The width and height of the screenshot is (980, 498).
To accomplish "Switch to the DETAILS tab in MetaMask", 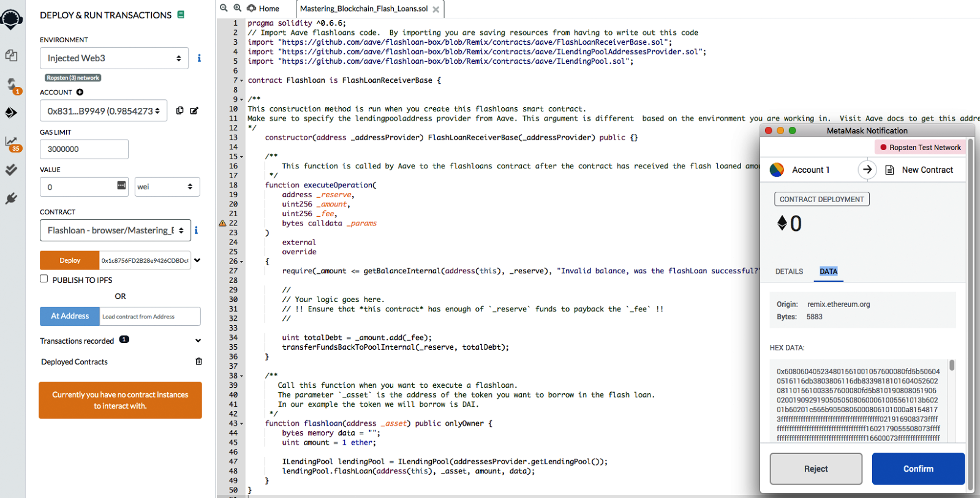I will [789, 271].
